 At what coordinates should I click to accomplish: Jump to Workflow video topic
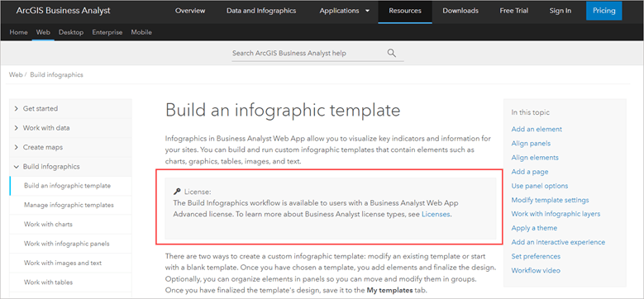[536, 271]
